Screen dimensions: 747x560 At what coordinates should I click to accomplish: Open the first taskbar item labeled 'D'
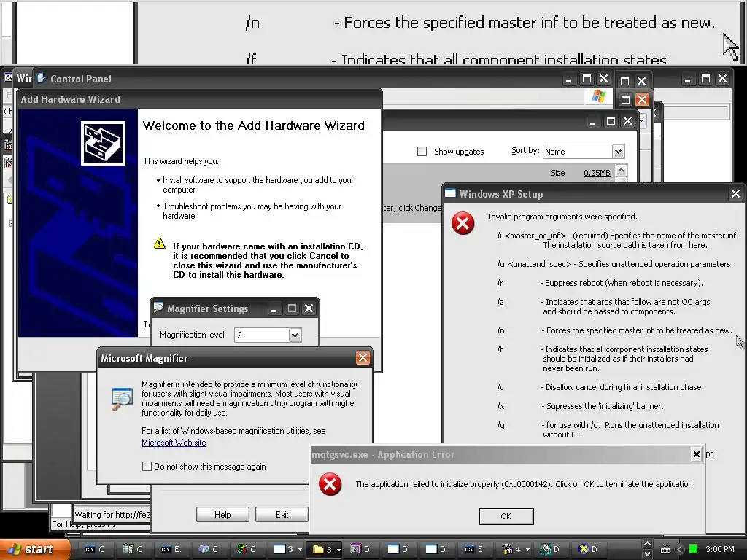click(360, 549)
